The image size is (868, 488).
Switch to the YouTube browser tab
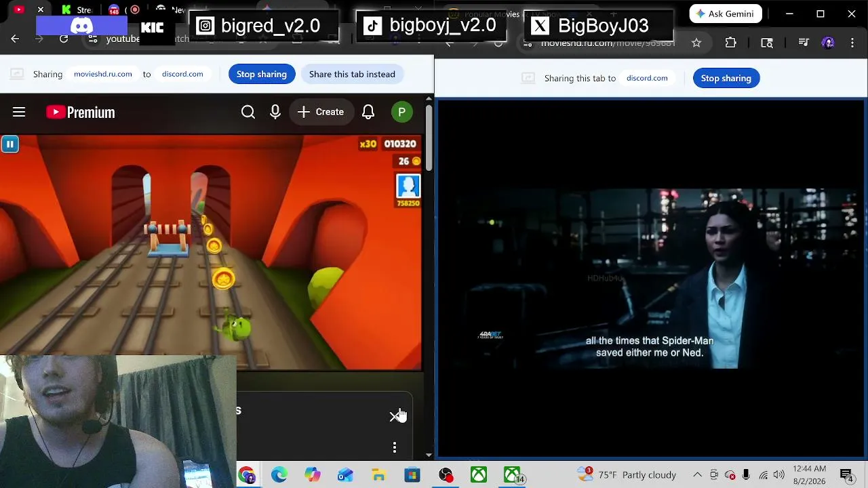pos(18,9)
